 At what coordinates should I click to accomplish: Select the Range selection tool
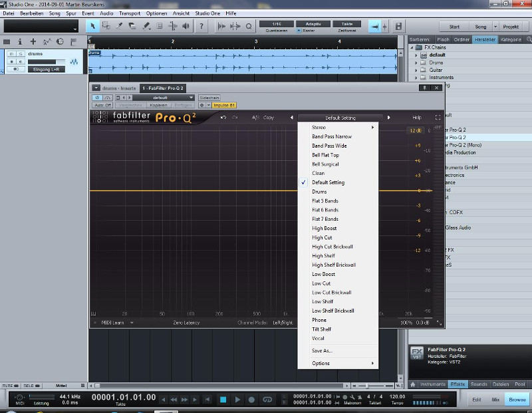point(106,26)
